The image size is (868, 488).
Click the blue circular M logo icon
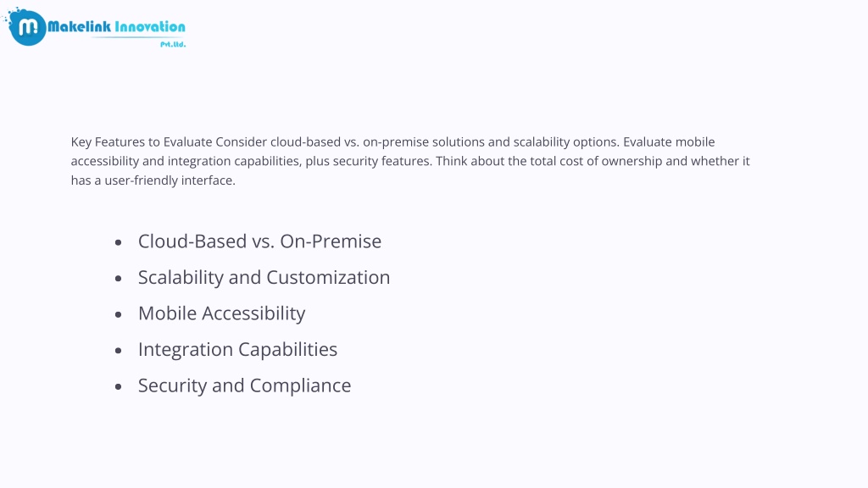[27, 27]
